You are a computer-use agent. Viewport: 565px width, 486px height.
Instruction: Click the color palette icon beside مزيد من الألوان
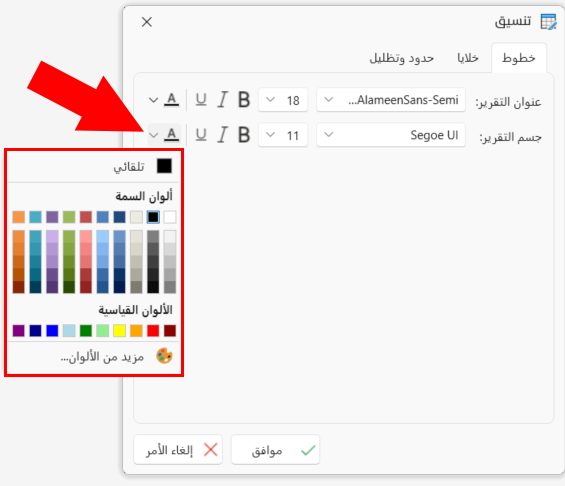click(x=164, y=356)
